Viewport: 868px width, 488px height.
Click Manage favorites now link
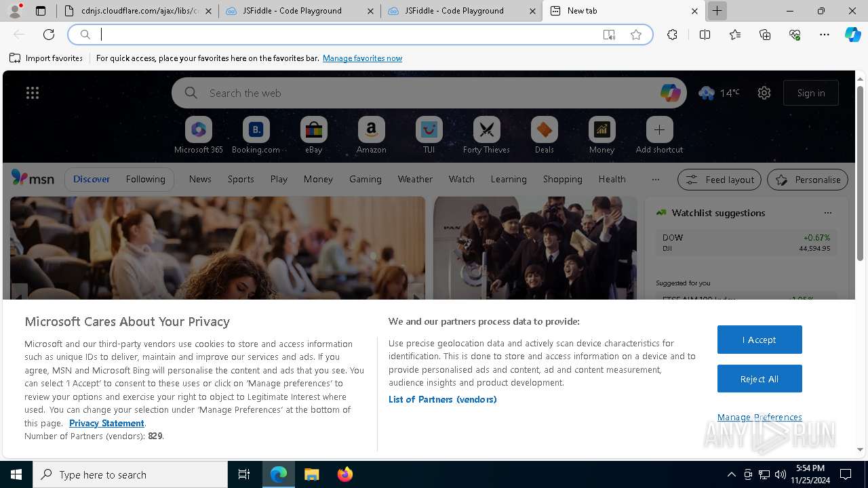click(x=362, y=58)
